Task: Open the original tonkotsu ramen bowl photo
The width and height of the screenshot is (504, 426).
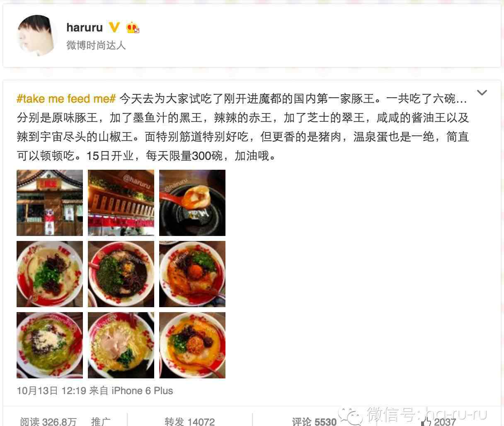Action: pos(50,274)
